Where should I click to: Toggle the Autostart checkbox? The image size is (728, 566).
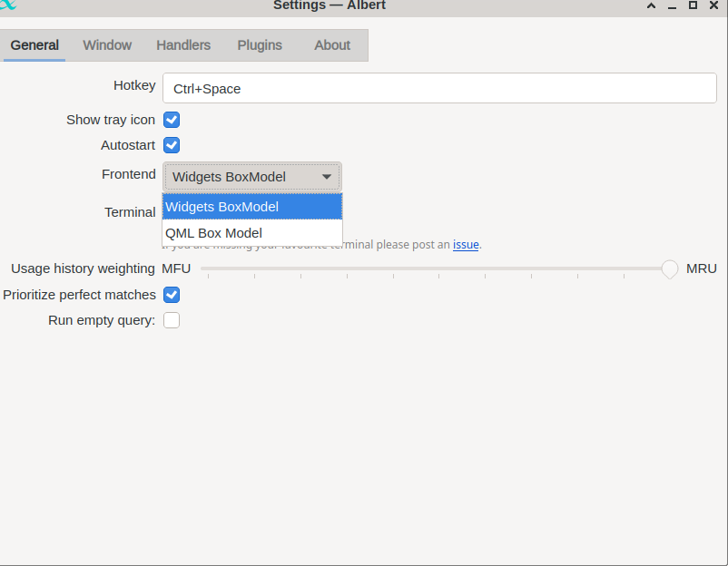coord(172,144)
